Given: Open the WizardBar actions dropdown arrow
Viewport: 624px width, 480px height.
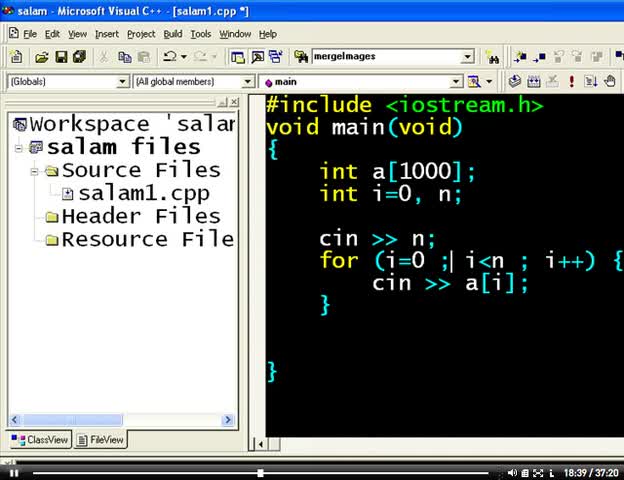Looking at the screenshot, I should click(x=489, y=82).
